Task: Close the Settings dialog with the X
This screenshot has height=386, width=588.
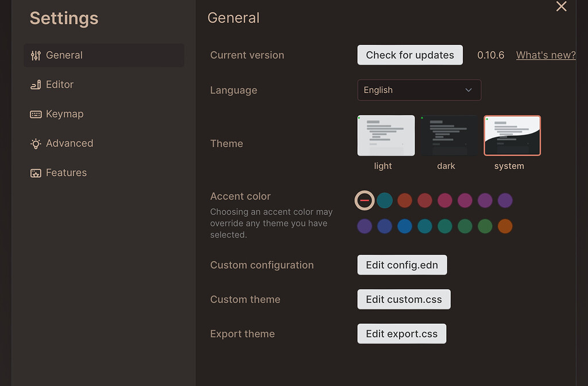Action: pyautogui.click(x=561, y=7)
